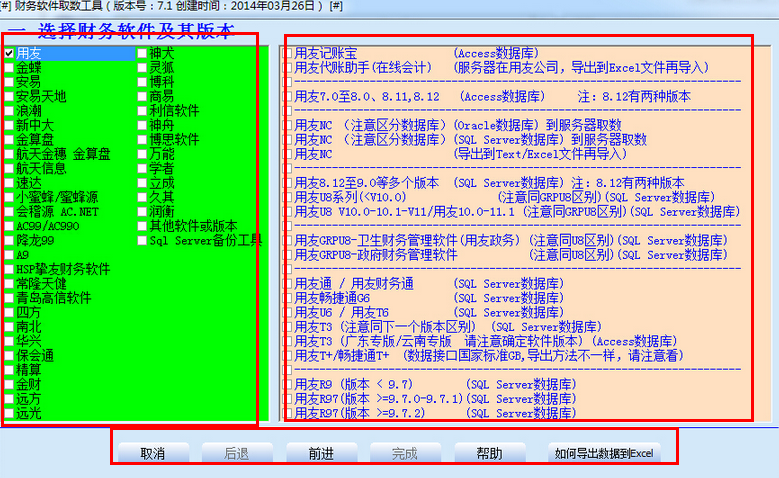Image resolution: width=779 pixels, height=478 pixels.
Task: Open 帮助 help button
Action: tap(490, 453)
